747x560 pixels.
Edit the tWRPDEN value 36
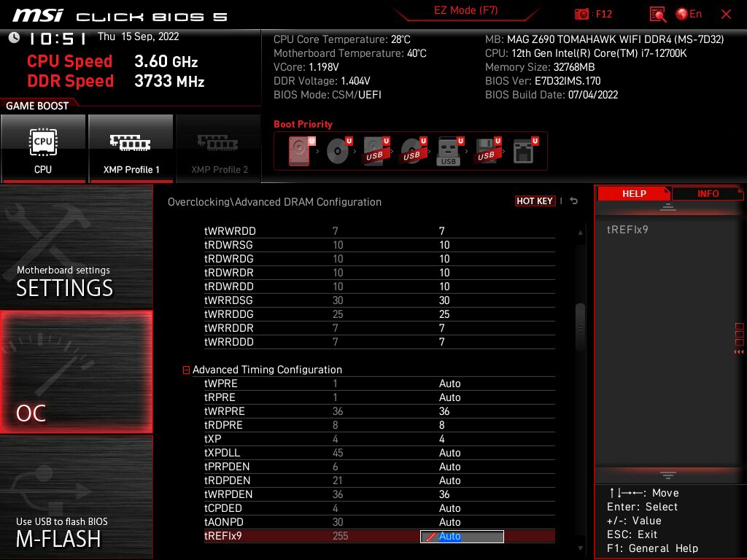pyautogui.click(x=444, y=494)
